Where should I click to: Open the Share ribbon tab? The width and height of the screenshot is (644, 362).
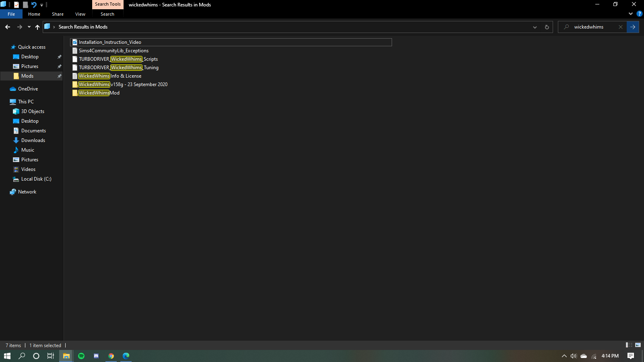point(58,14)
